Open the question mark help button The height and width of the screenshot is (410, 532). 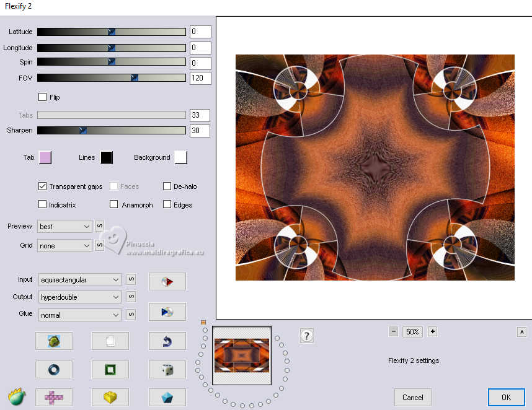tap(307, 336)
